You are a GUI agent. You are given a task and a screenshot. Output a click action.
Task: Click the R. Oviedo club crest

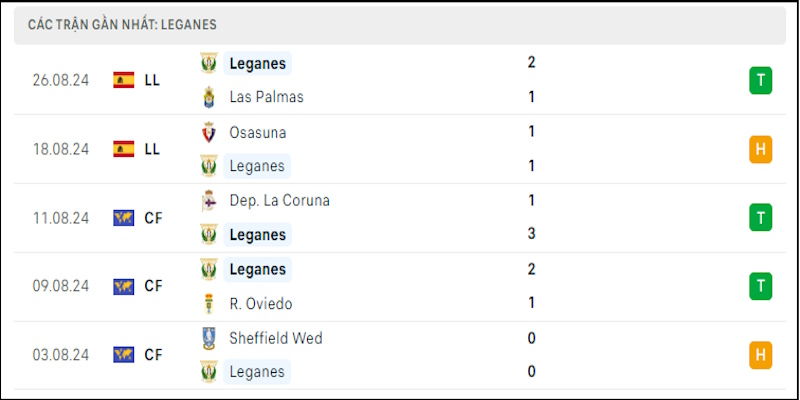(209, 304)
